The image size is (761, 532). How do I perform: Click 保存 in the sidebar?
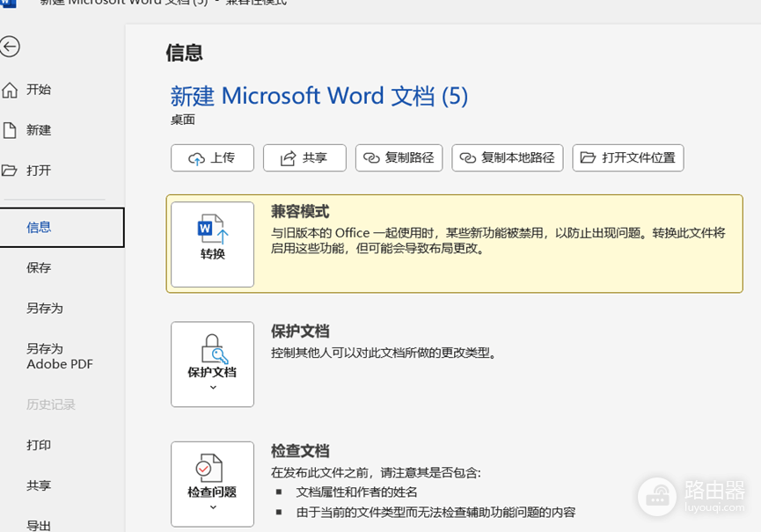tap(39, 267)
